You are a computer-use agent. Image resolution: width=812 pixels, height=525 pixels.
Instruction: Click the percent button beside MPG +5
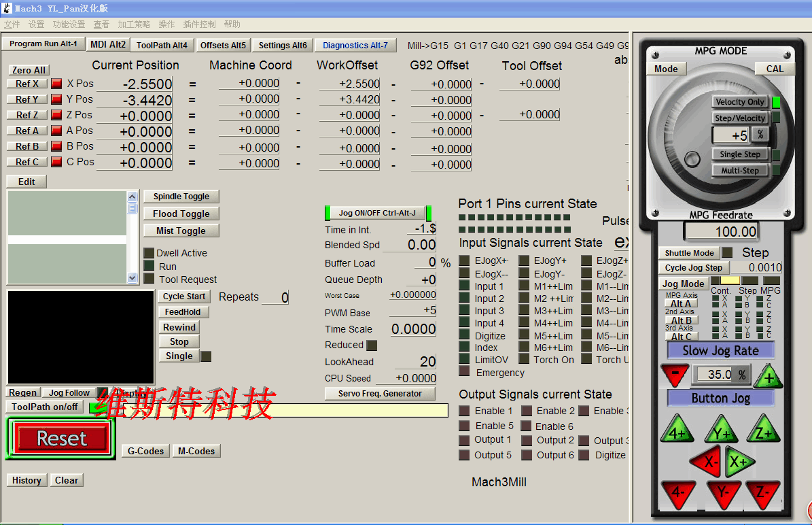pos(760,134)
